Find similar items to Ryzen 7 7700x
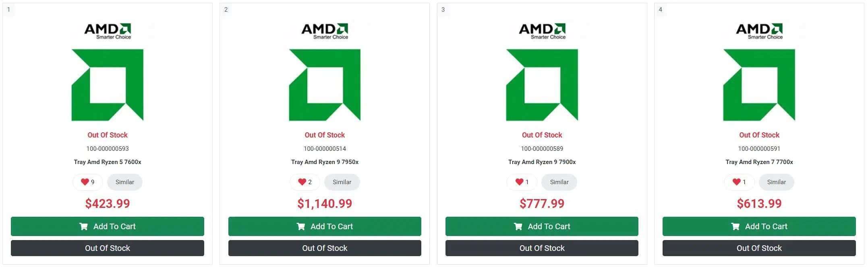Screen dimensions: 868x267 click(777, 182)
